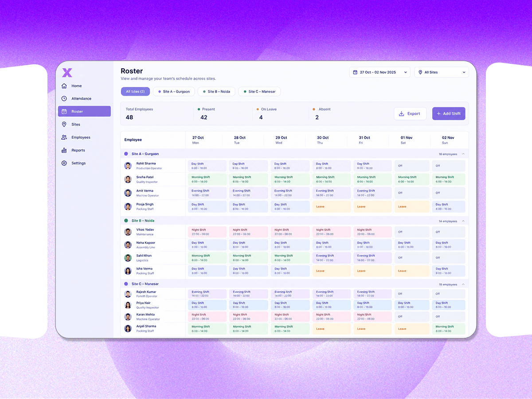
Task: Click Amit Verma's avatar
Action: click(128, 193)
